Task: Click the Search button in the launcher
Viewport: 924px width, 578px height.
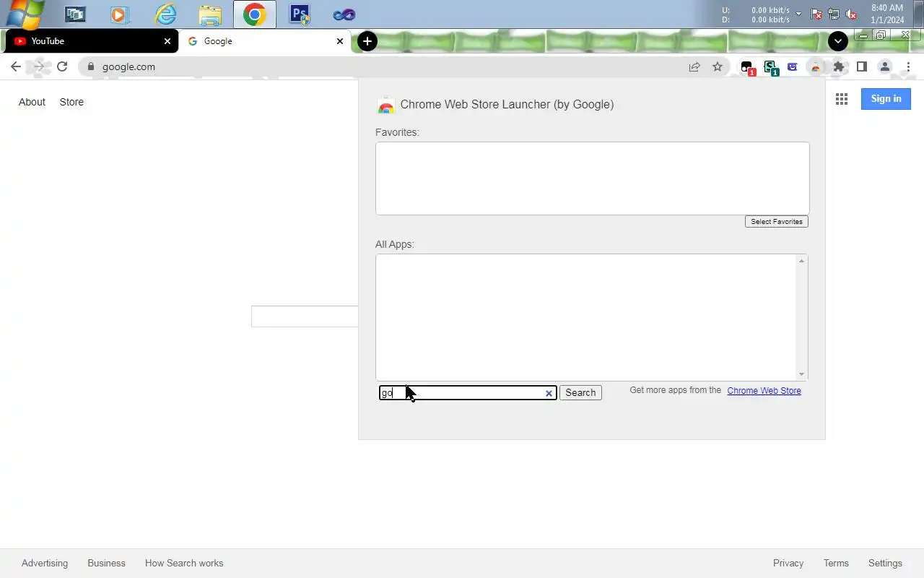Action: coord(580,393)
